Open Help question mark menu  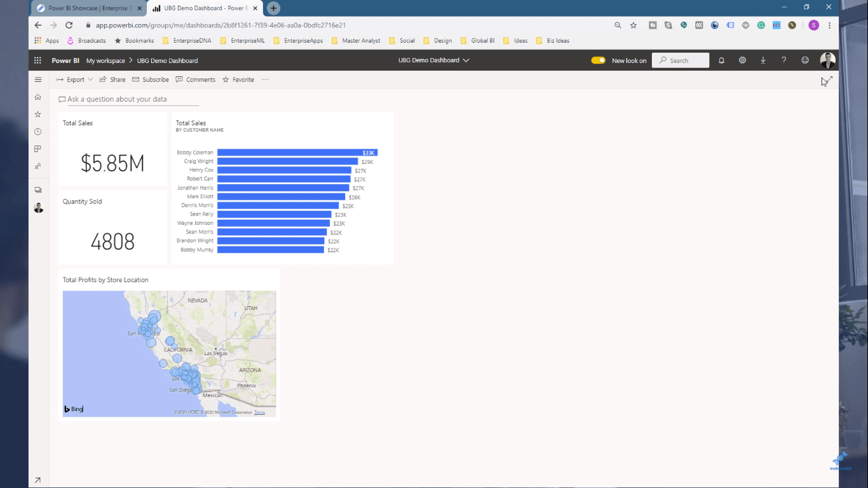784,60
